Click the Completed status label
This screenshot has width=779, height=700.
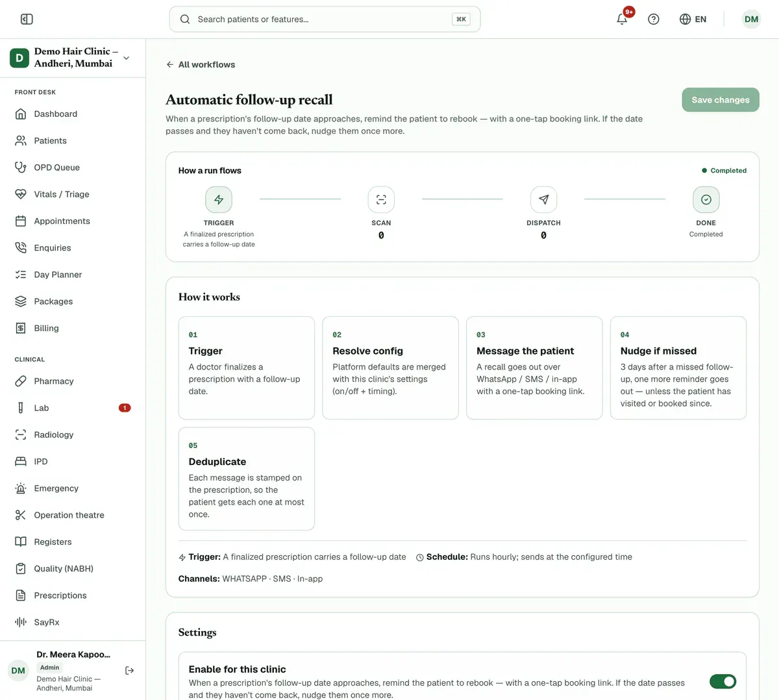coord(724,171)
